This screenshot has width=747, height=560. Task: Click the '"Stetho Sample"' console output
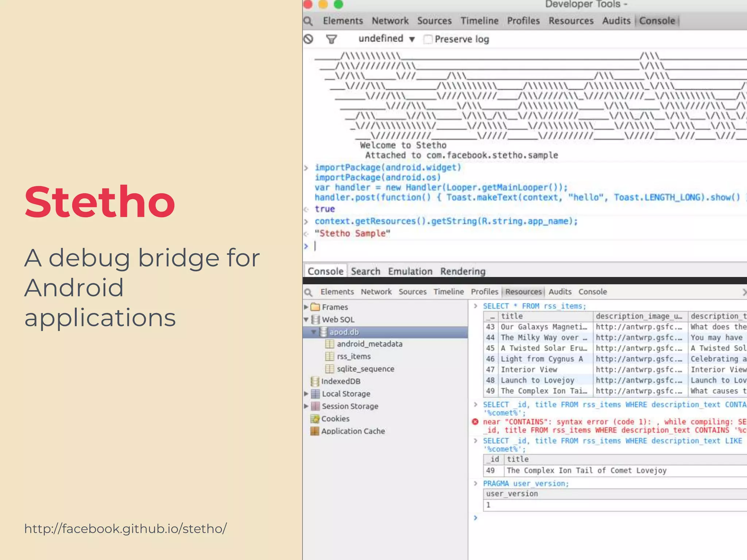click(352, 233)
